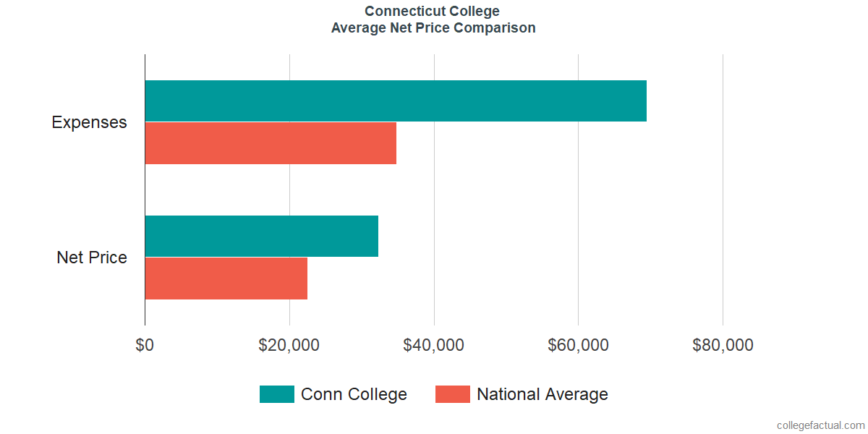Click the Connecticut College chart title
Image resolution: width=868 pixels, height=434 pixels.
[432, 11]
